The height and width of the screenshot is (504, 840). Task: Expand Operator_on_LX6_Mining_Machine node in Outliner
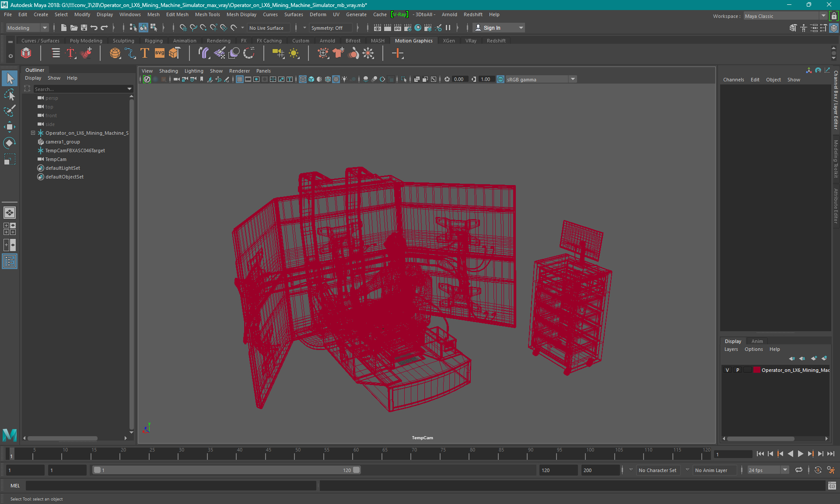coord(33,133)
